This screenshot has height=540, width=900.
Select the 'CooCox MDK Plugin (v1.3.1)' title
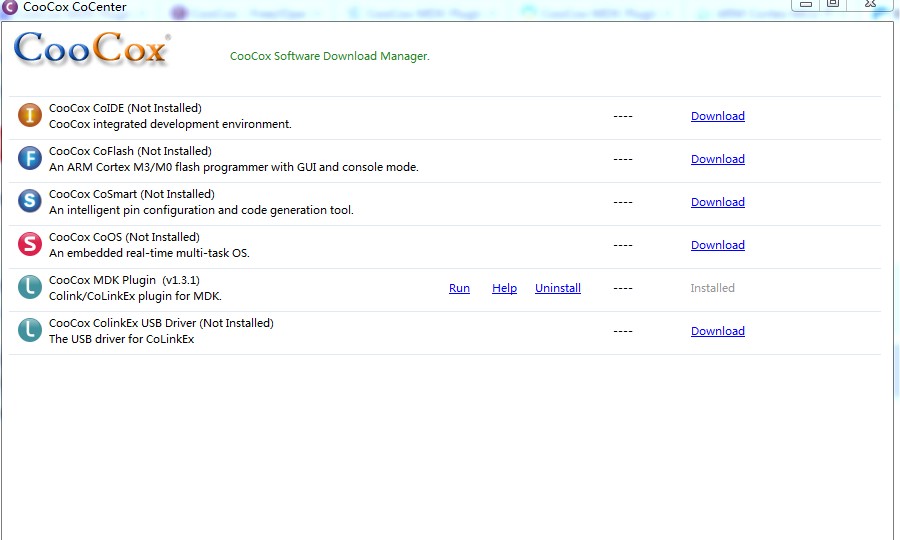point(124,280)
